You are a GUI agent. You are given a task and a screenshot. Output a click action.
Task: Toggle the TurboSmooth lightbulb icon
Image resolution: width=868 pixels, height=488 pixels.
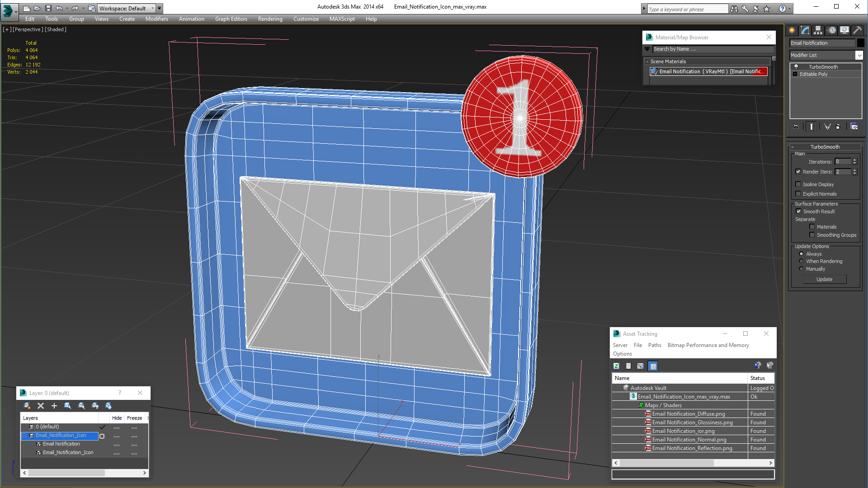coord(796,67)
